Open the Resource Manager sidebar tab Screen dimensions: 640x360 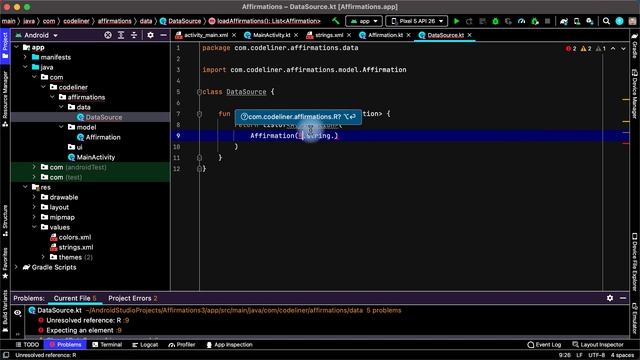click(x=5, y=98)
